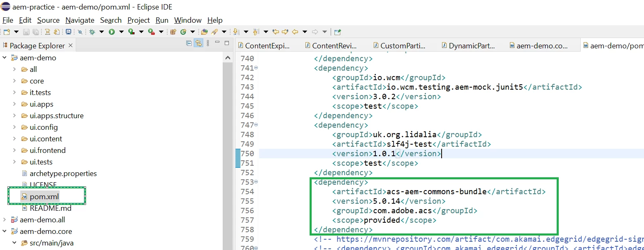The image size is (644, 250).
Task: Open the Debug dropdown arrow
Action: tap(101, 32)
